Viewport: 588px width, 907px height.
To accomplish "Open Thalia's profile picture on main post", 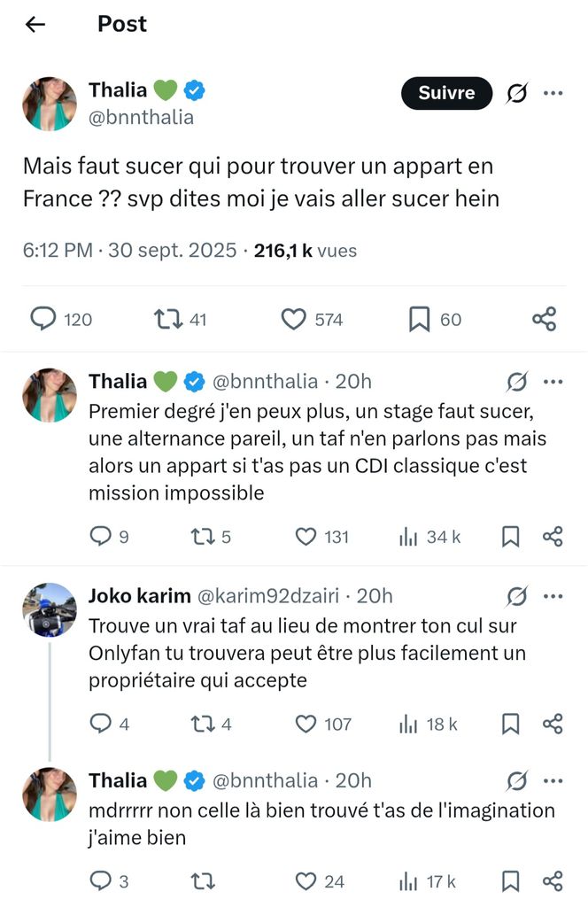I will pyautogui.click(x=50, y=104).
